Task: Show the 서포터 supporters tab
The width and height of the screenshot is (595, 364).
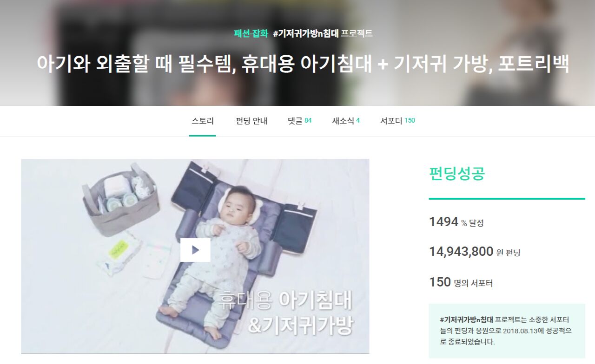Action: pos(397,121)
